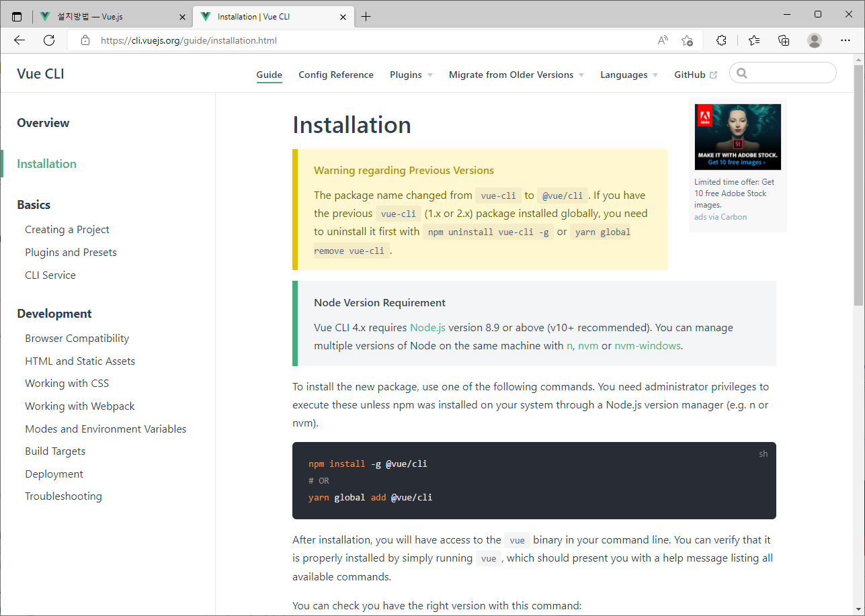View site info via the lock icon

point(85,40)
